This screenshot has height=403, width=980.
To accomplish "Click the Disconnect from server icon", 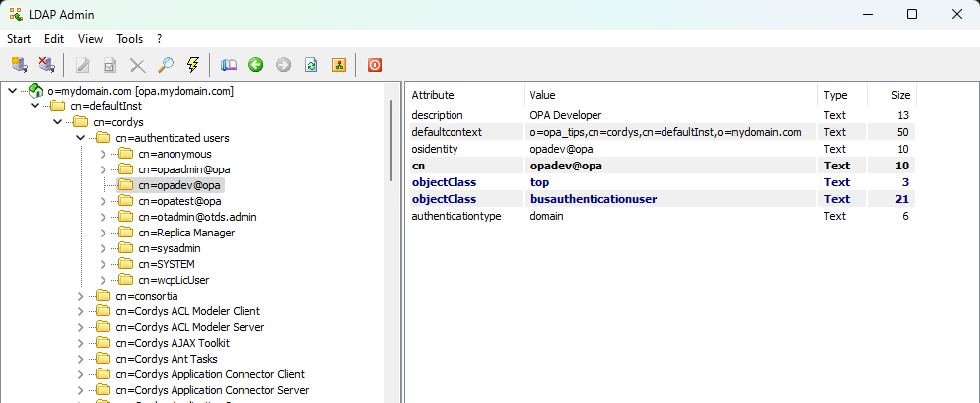I will [x=45, y=65].
